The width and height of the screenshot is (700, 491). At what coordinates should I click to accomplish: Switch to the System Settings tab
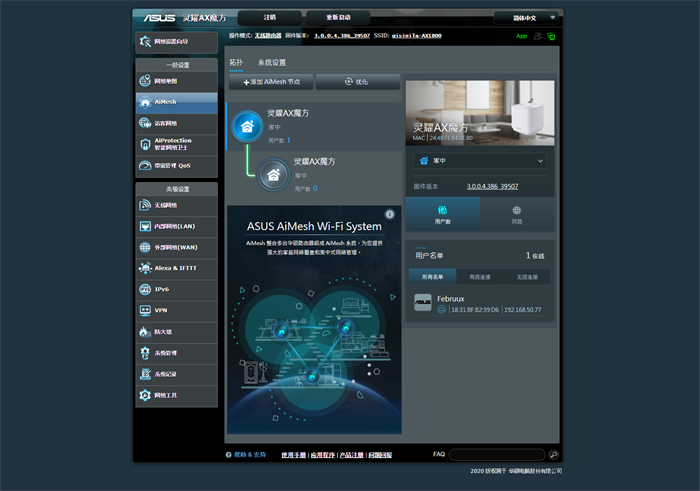point(272,62)
